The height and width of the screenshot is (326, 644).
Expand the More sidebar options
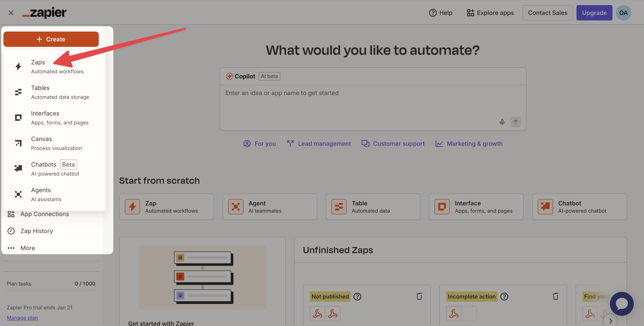27,248
